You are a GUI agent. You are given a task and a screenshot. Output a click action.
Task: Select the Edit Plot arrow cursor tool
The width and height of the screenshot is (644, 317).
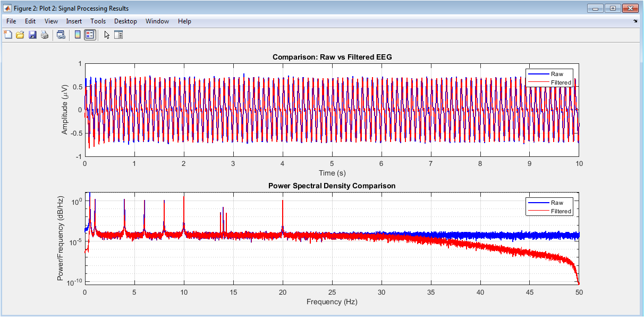point(107,35)
